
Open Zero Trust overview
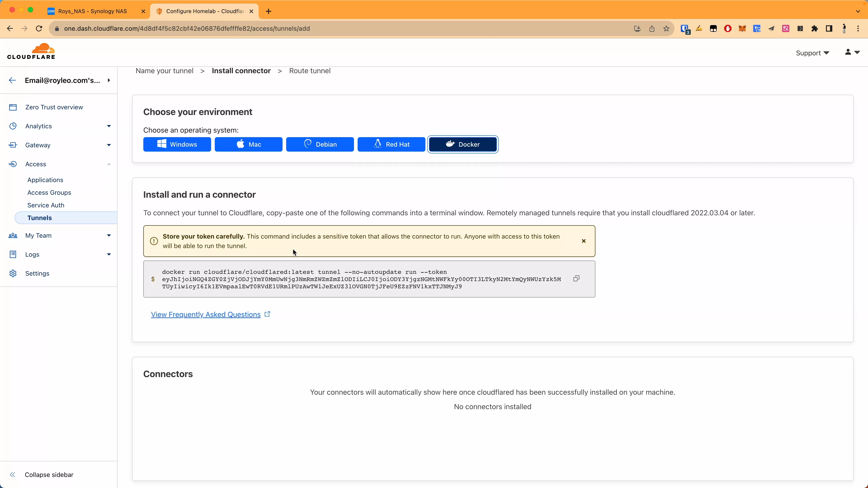[x=54, y=107]
